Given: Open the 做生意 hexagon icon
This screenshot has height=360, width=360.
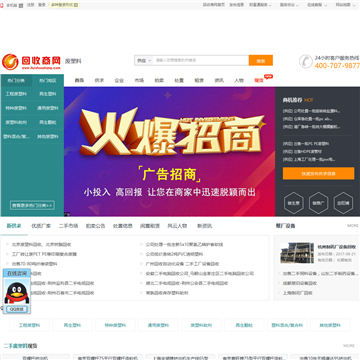Looking at the screenshot, I should (294, 203).
